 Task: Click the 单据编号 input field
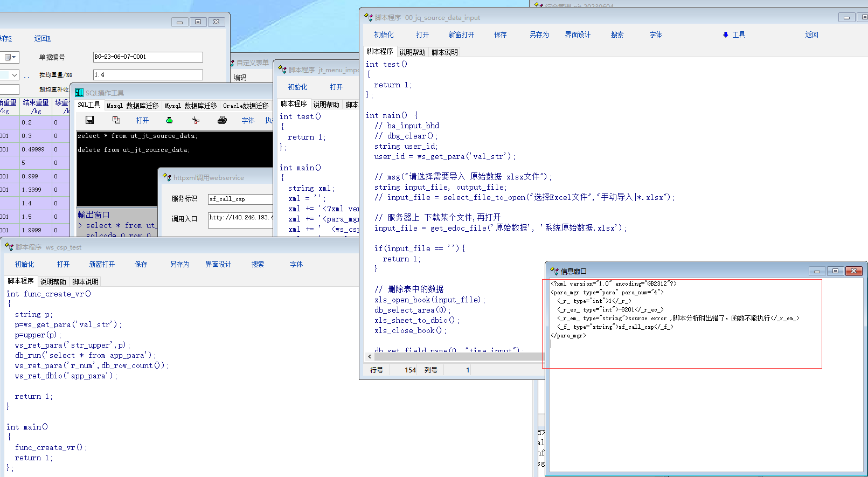click(148, 57)
